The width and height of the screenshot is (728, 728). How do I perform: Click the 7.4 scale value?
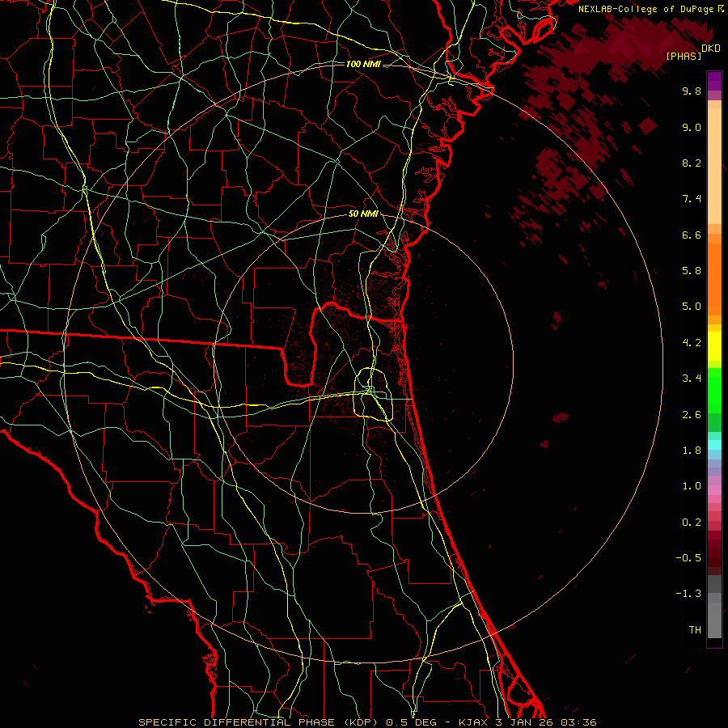tap(692, 199)
